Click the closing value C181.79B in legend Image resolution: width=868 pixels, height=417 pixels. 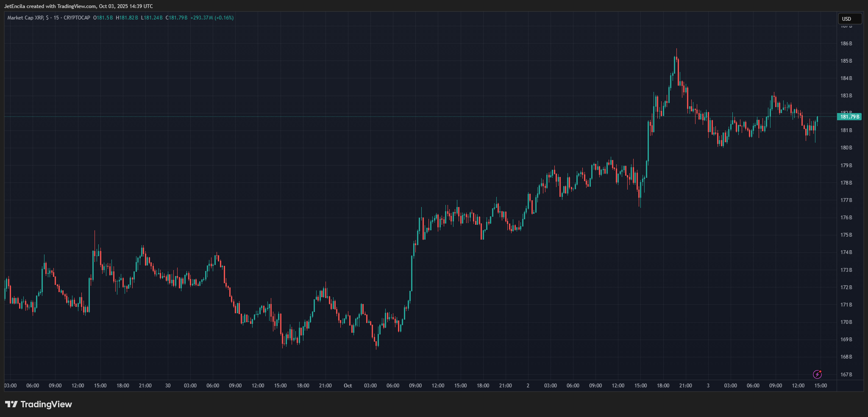coord(176,18)
